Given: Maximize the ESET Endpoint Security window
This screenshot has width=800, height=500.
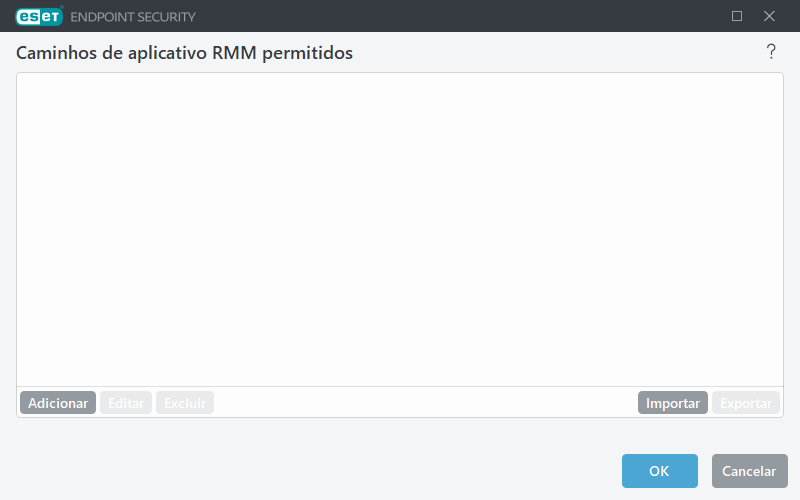Looking at the screenshot, I should click(737, 16).
